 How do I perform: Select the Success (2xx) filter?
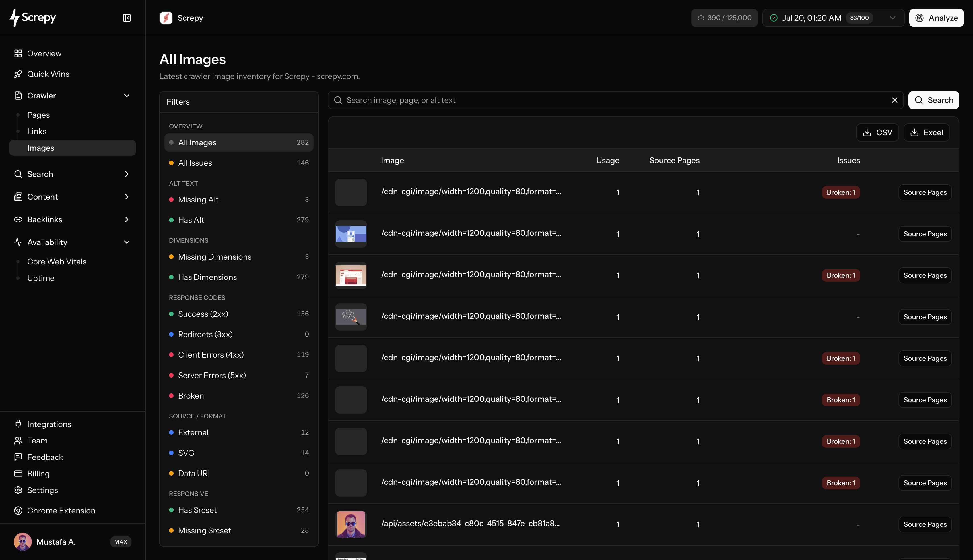tap(239, 314)
